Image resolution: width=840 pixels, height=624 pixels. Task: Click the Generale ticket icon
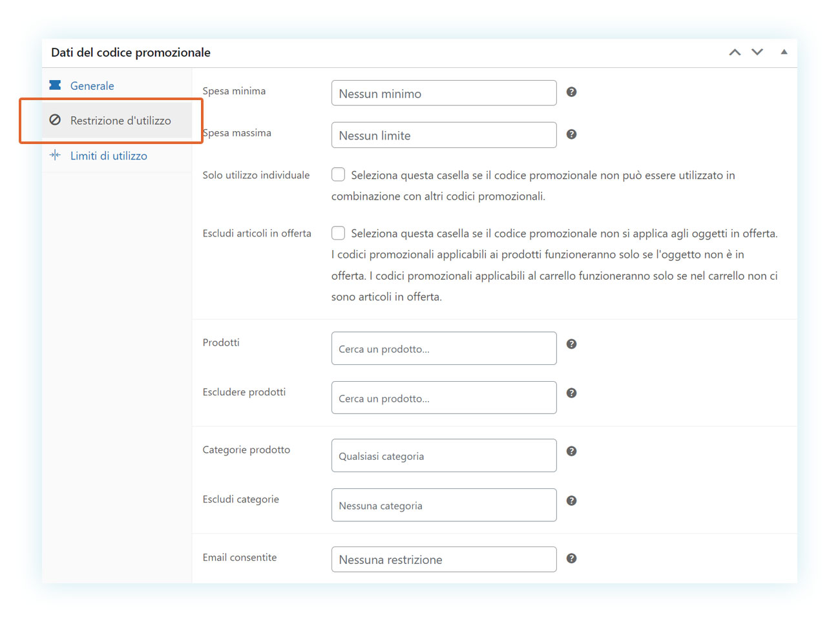point(56,85)
